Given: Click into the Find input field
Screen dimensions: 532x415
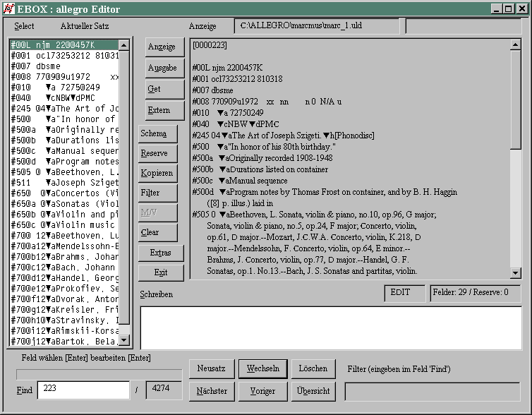Looking at the screenshot, I should tap(83, 390).
